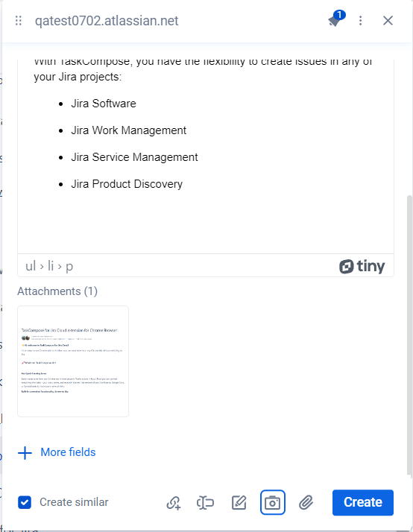Screen dimensions: 413x532
Task: Select the p element in the path bar
Action: click(x=69, y=267)
